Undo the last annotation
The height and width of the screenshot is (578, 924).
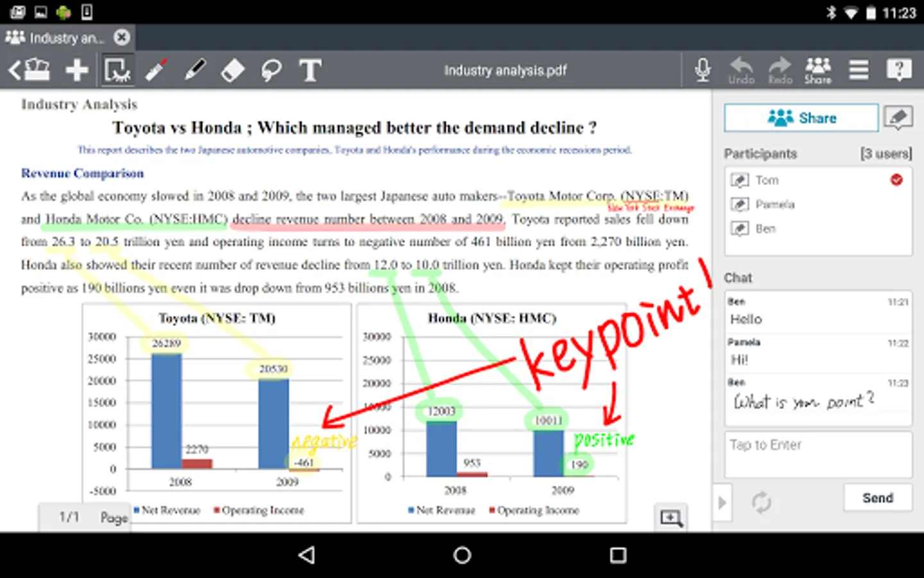pyautogui.click(x=741, y=70)
